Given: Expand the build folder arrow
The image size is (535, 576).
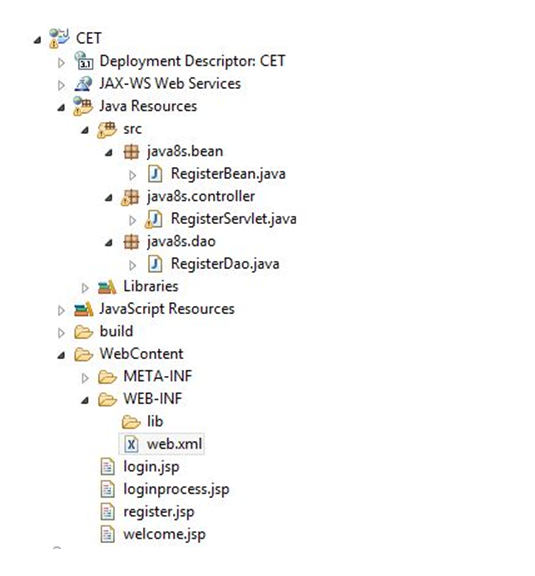Looking at the screenshot, I should (61, 333).
